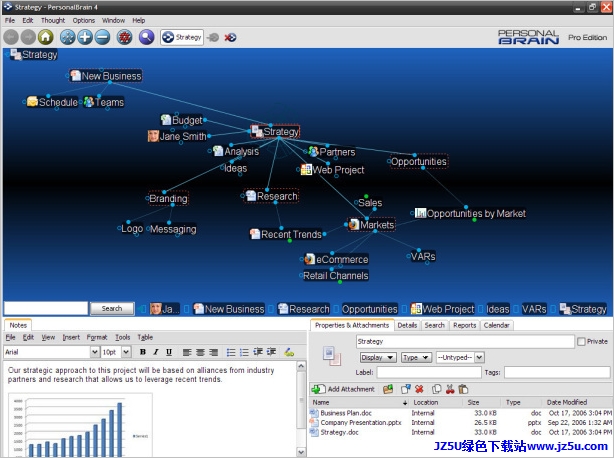Image resolution: width=614 pixels, height=458 pixels.
Task: Click the highlight color tool in Notes
Action: point(289,352)
